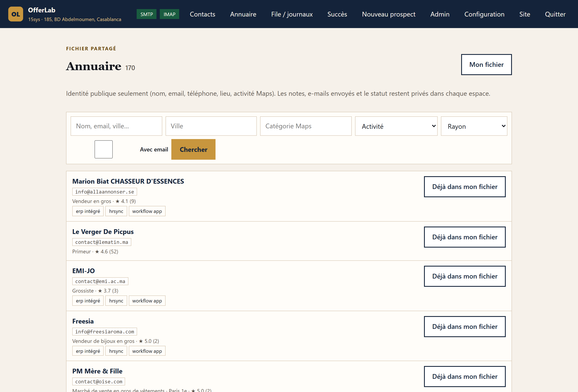Click the IMAP status badge
This screenshot has height=392, width=578.
coord(169,14)
